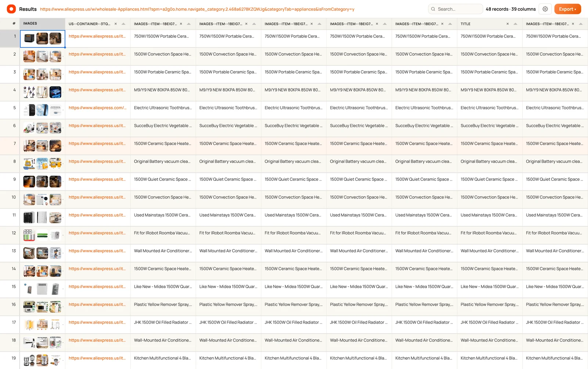The image size is (588, 369).
Task: Sort the IMAGES--ITEM column beside US--CONTAINER
Action: [x=189, y=24]
